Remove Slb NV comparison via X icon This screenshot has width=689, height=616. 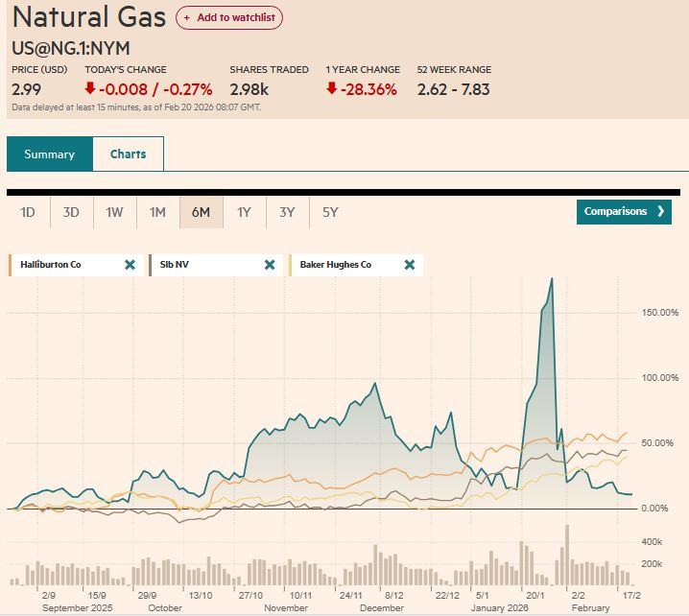pos(270,265)
